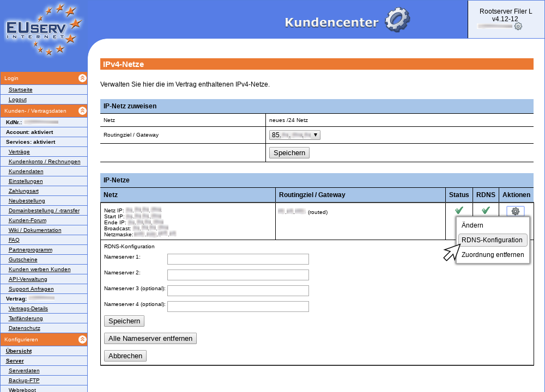The width and height of the screenshot is (545, 392).
Task: Collapse the Konfigurieren sidebar section
Action: click(82, 339)
